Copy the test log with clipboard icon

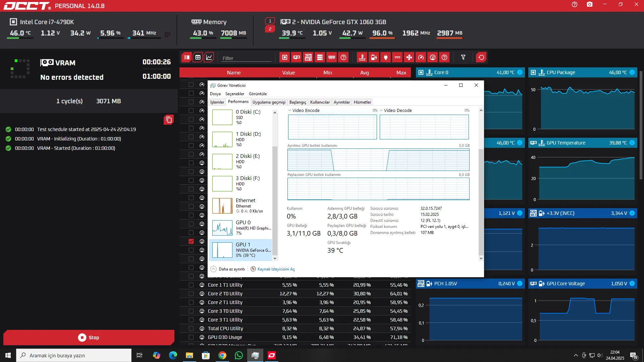tap(169, 120)
